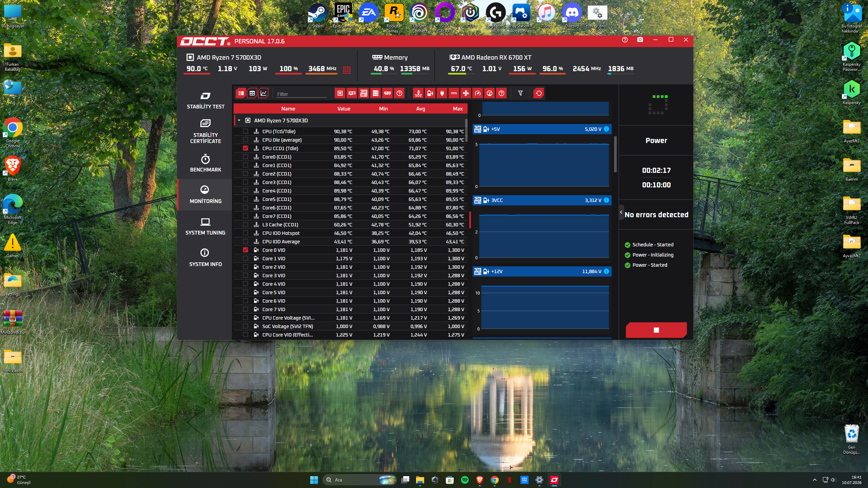Click the graph panel vertical scrollbar

(x=615, y=154)
